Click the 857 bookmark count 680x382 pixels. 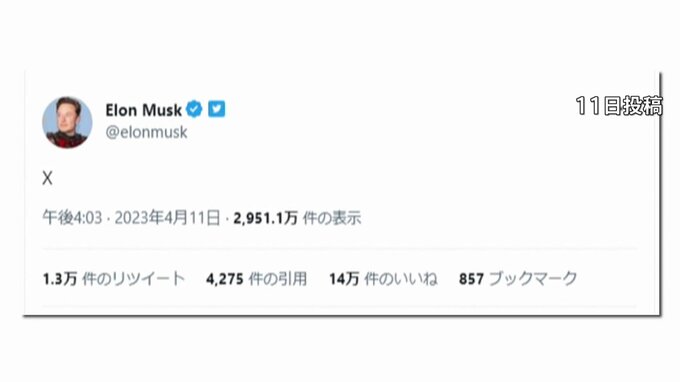tap(471, 279)
